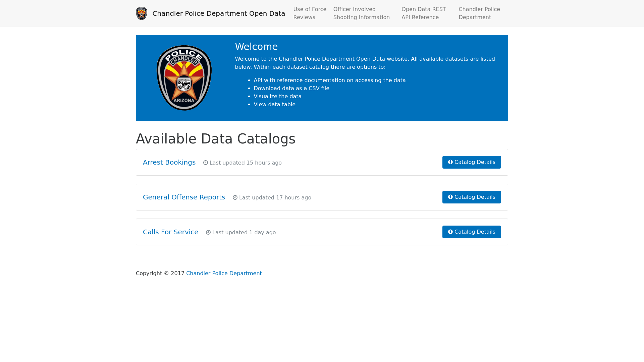Go to Officer Involved Shooting Information
The height and width of the screenshot is (362, 644).
pyautogui.click(x=362, y=13)
